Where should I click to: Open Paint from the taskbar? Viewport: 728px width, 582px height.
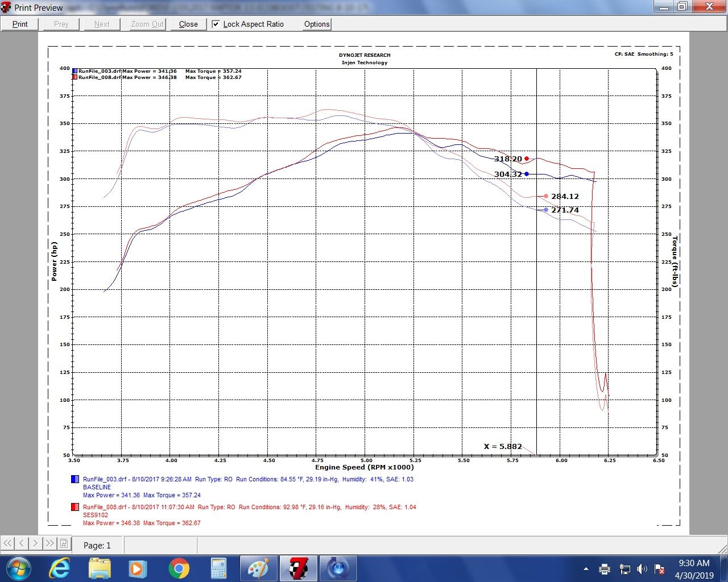click(x=259, y=568)
